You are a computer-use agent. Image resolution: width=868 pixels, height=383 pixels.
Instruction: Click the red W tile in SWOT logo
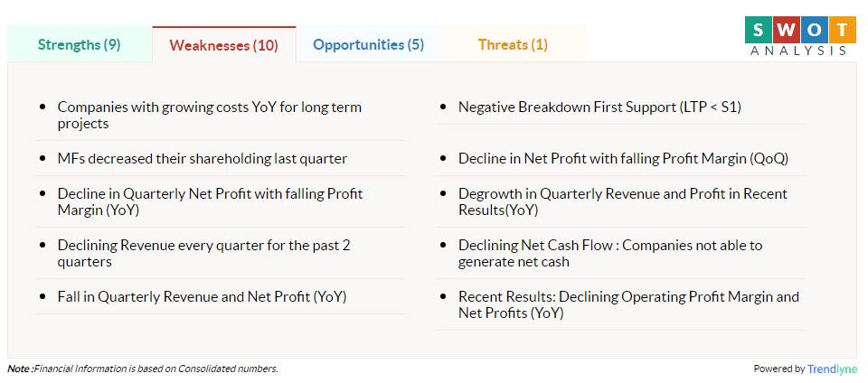pyautogui.click(x=786, y=29)
